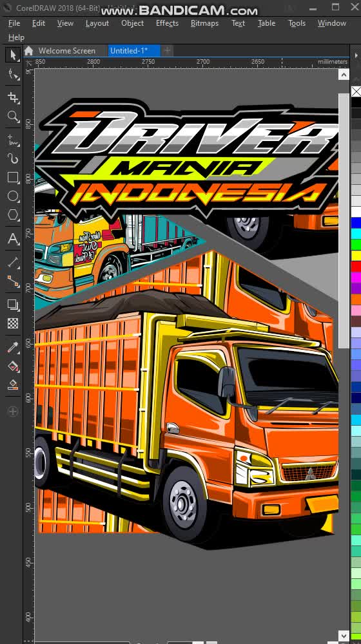
Task: Click the vertical scrollbar up arrow
Action: tap(344, 75)
